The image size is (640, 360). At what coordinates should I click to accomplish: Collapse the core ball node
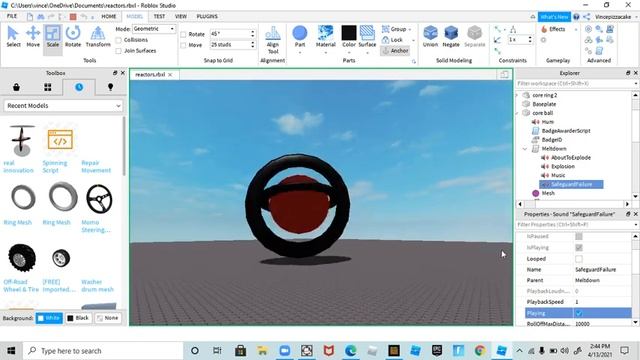tap(517, 113)
